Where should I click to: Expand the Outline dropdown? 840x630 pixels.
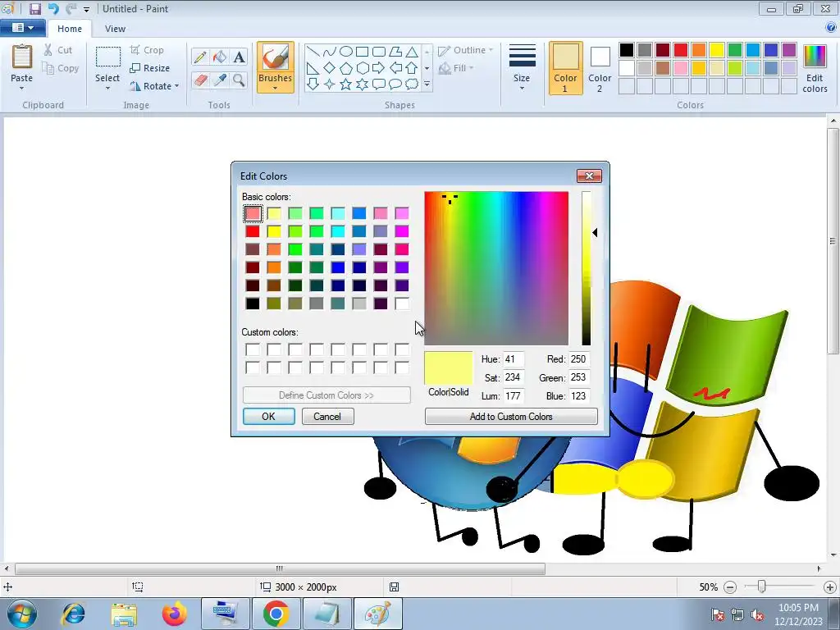(x=491, y=50)
